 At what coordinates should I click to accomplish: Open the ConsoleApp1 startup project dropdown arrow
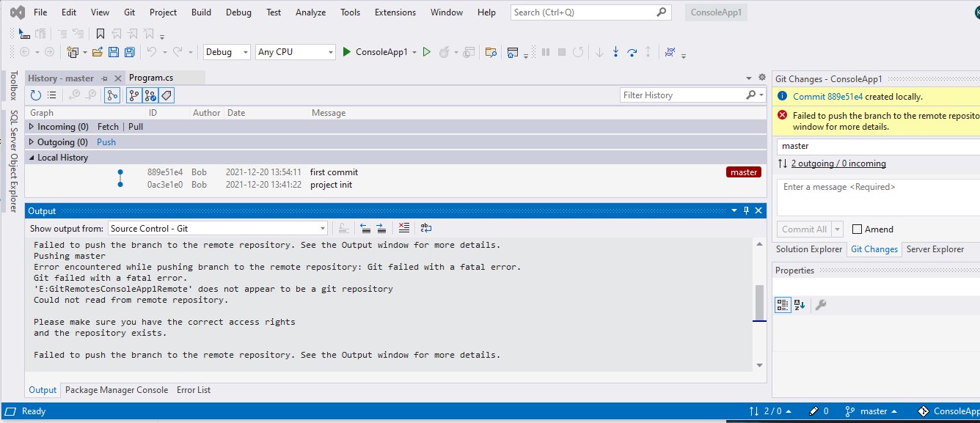[414, 52]
